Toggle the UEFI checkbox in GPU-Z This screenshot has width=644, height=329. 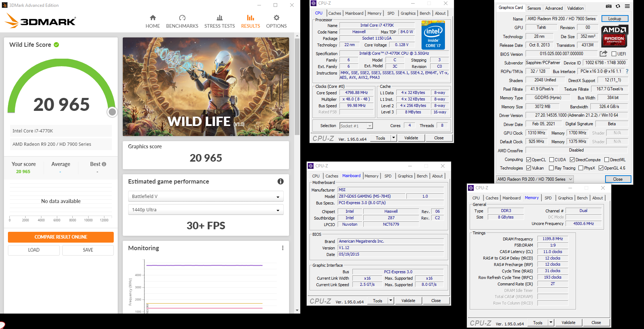pos(614,54)
